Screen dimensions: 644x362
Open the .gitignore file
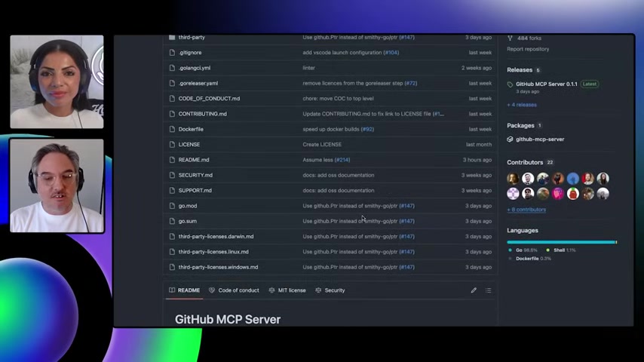(x=190, y=53)
